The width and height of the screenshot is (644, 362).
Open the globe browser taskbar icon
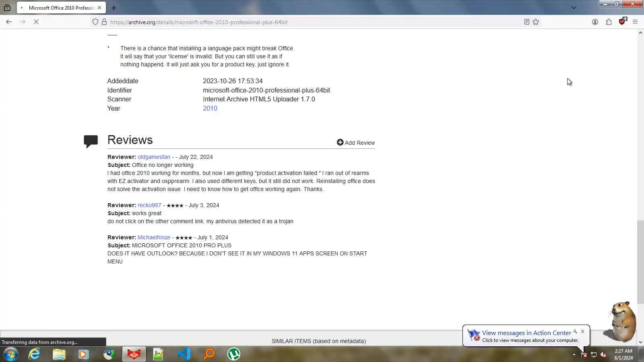pos(109,354)
